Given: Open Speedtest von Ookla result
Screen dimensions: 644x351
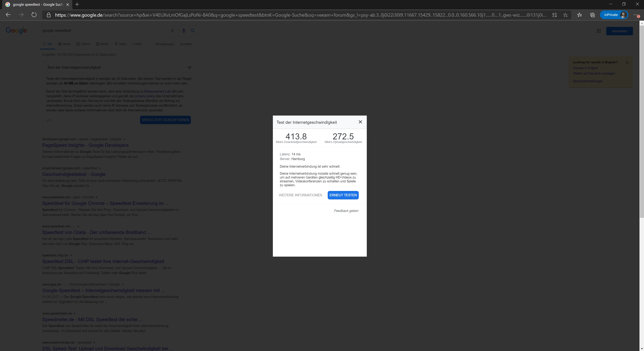Looking at the screenshot, I should click(x=96, y=232).
